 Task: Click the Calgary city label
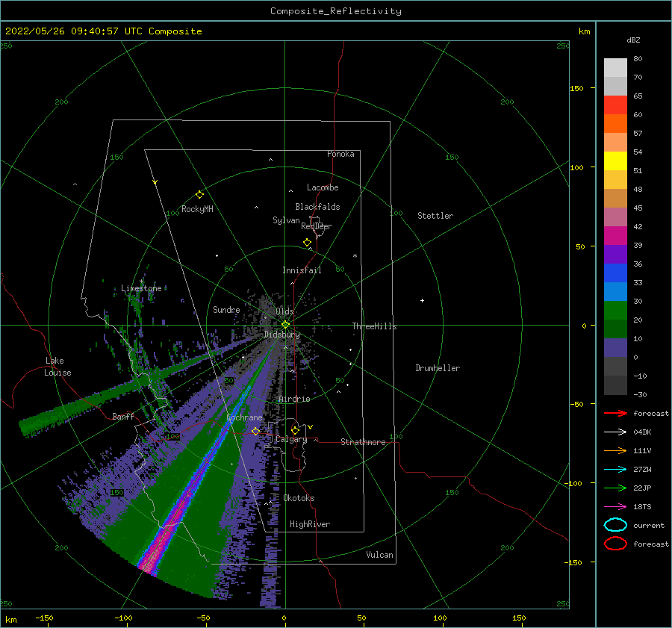pos(291,439)
